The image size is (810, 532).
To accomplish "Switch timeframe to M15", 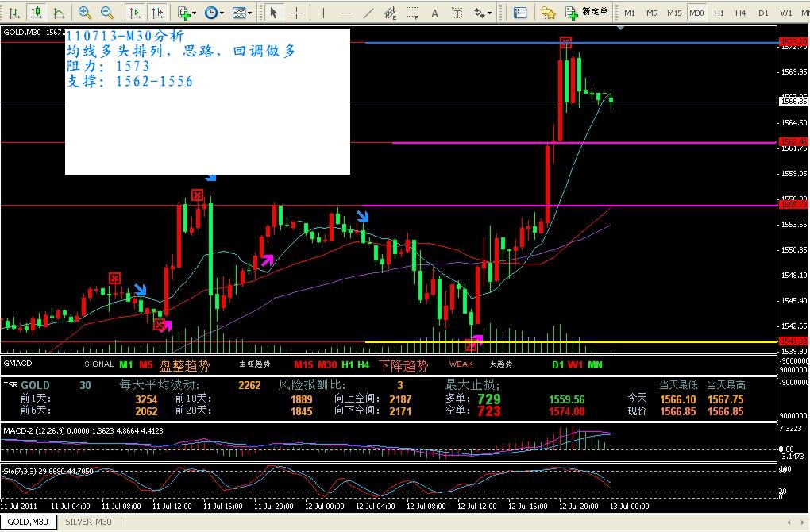I will click(673, 13).
